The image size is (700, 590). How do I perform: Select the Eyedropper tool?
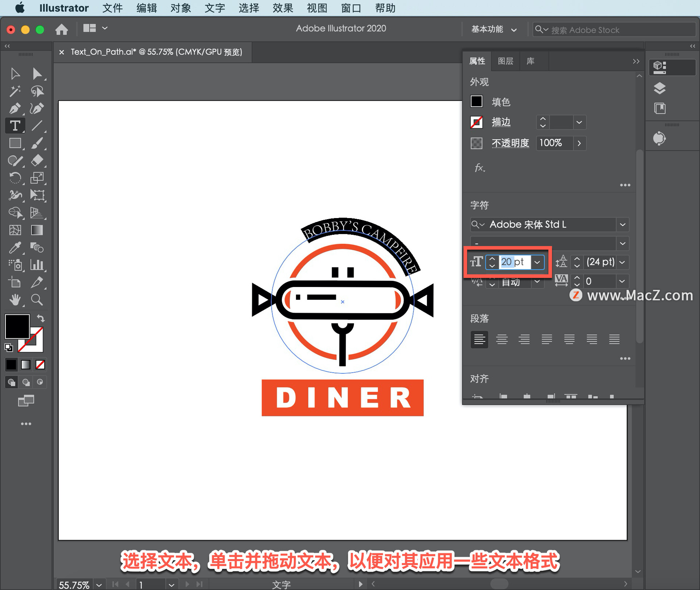pos(15,248)
